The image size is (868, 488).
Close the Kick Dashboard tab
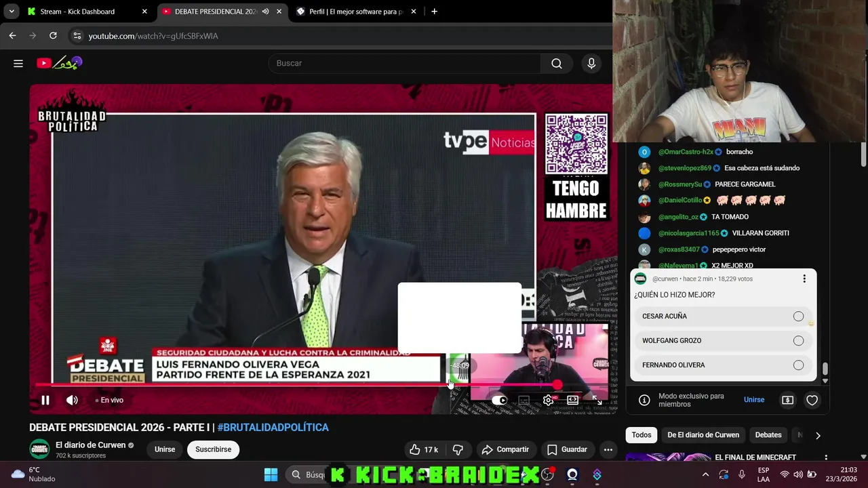click(144, 12)
